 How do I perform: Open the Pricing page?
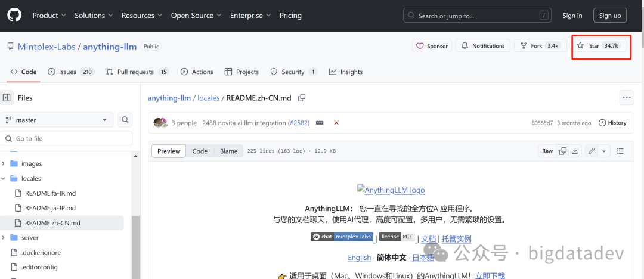pos(290,15)
